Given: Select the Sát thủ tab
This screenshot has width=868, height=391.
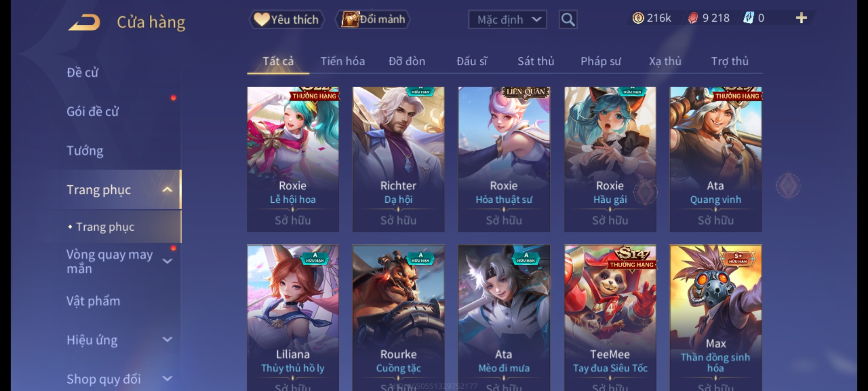Looking at the screenshot, I should click(x=536, y=61).
